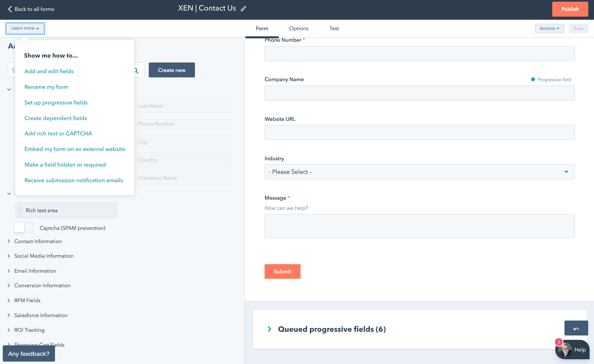Click the Company Name input field
Viewport: 594px width, 364px height.
click(x=420, y=93)
